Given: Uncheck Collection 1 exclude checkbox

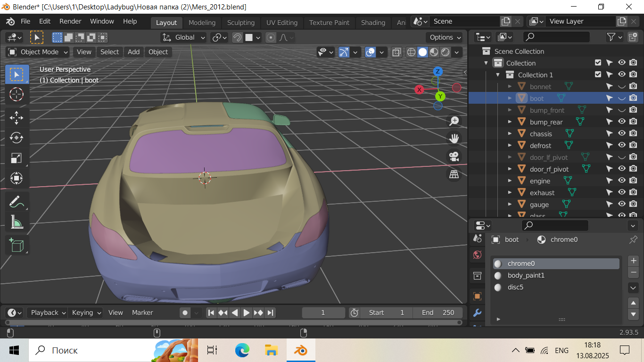Looking at the screenshot, I should [x=598, y=74].
